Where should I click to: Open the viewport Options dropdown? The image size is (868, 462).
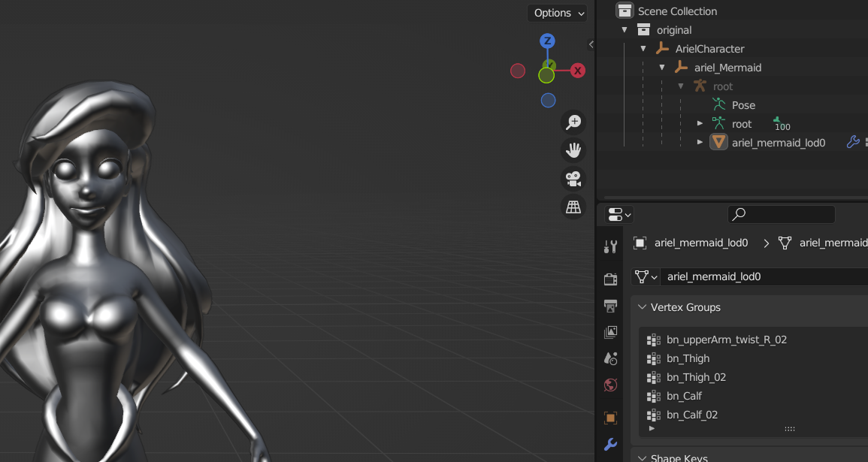coord(557,13)
